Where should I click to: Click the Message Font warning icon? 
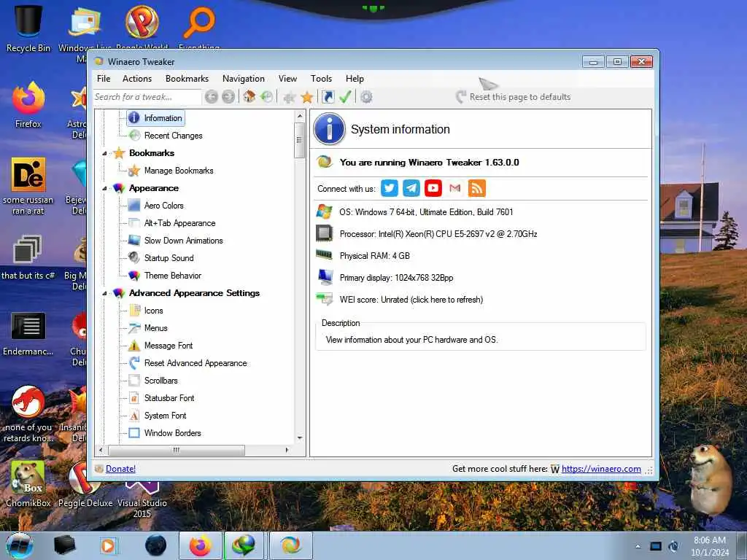point(134,345)
